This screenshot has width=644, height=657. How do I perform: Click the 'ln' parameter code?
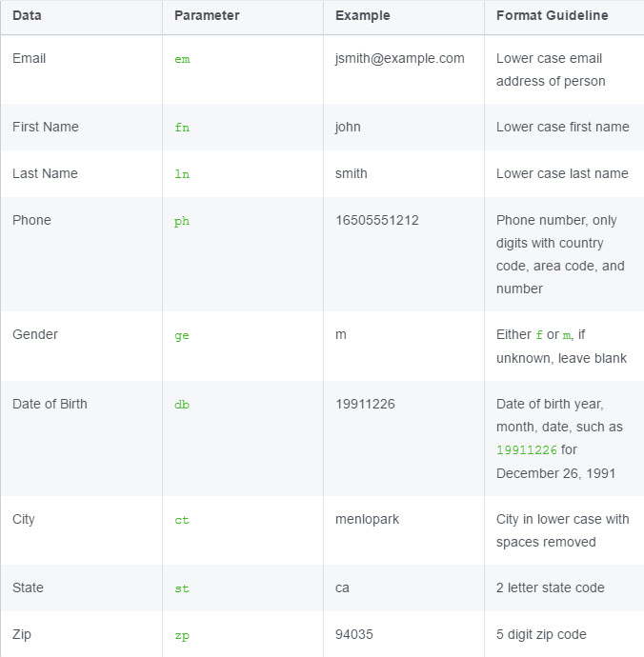pos(182,174)
